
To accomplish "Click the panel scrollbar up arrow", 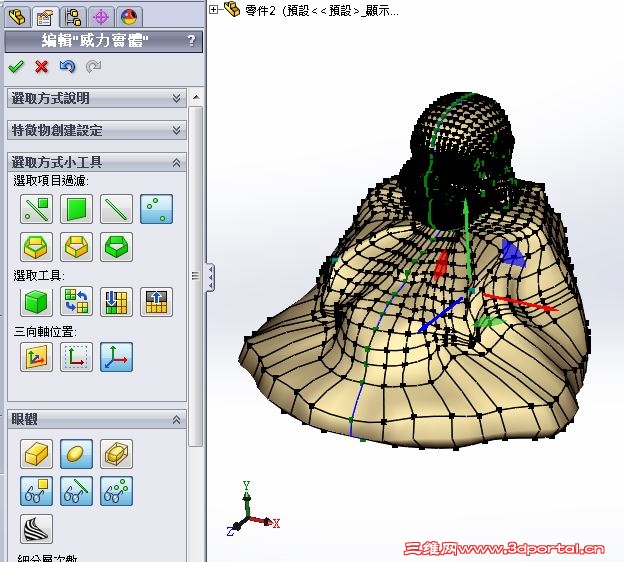I will click(x=196, y=97).
